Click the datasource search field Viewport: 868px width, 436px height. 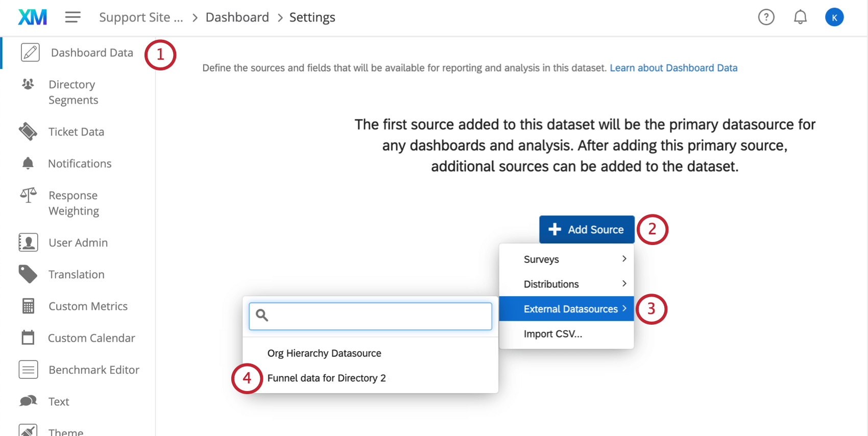click(x=370, y=316)
